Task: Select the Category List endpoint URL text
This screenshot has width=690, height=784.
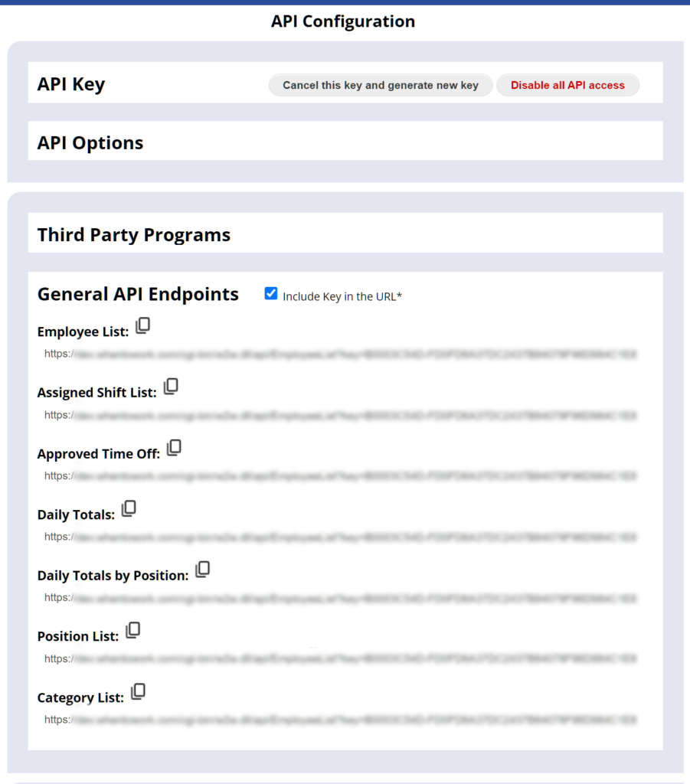Action: [337, 720]
